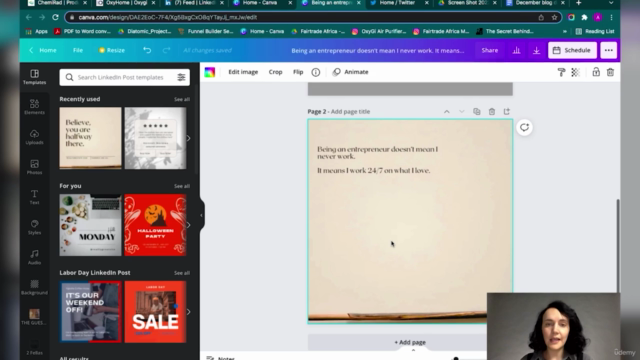The image size is (640, 360).
Task: Delete page 2 with its trash icon
Action: [492, 111]
